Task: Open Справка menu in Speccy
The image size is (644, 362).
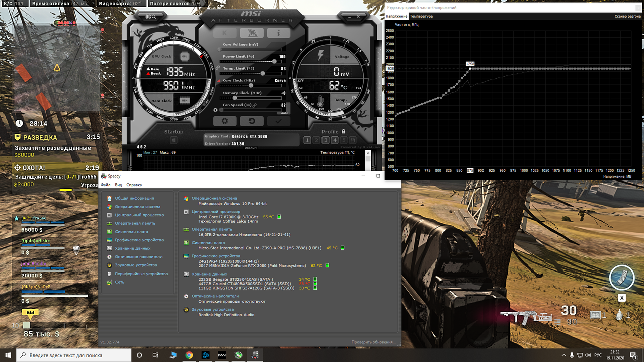Action: [134, 185]
